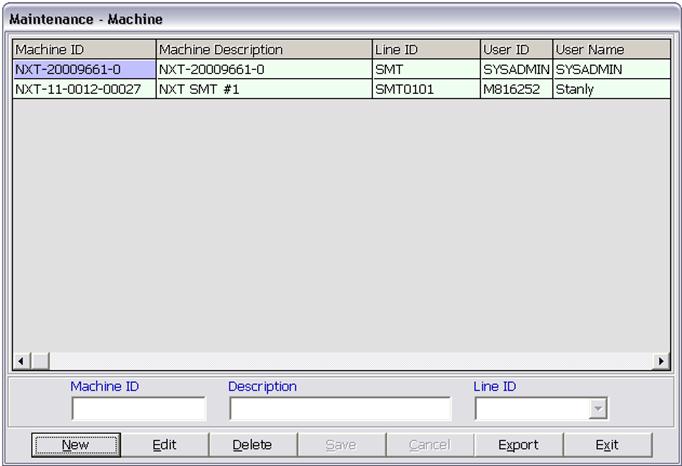Select the Line ID column header
Screen dimensions: 682x466
click(x=426, y=50)
